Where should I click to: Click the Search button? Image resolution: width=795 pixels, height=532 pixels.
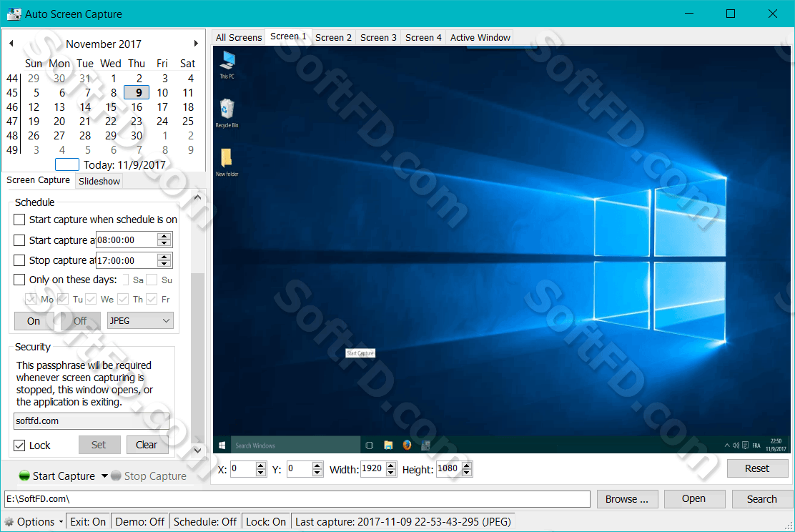tap(762, 499)
